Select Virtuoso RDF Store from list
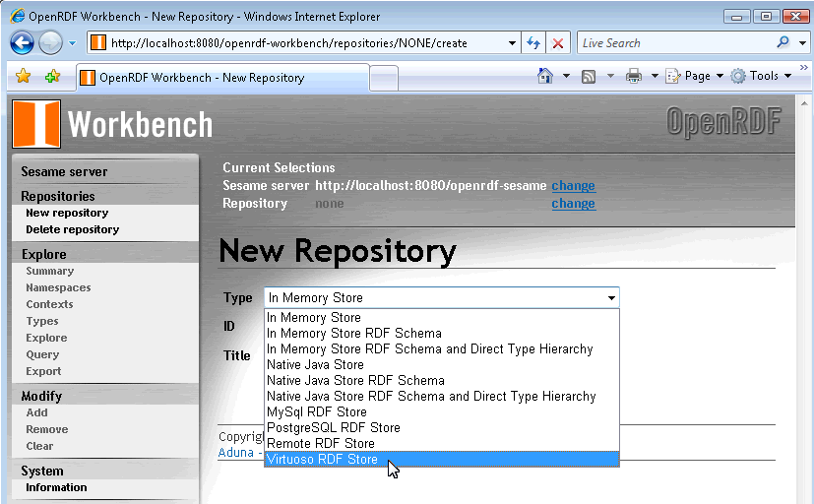Viewport: 814px width, 504px height. point(322,460)
